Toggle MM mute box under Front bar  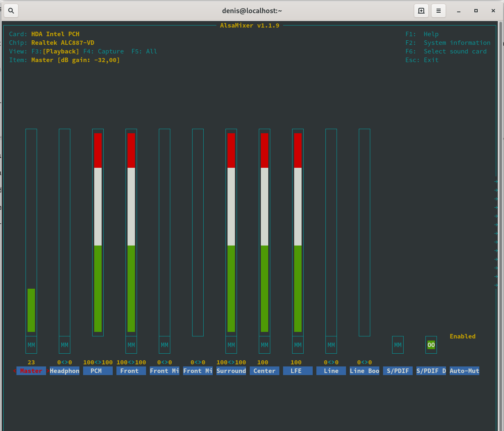(x=131, y=345)
